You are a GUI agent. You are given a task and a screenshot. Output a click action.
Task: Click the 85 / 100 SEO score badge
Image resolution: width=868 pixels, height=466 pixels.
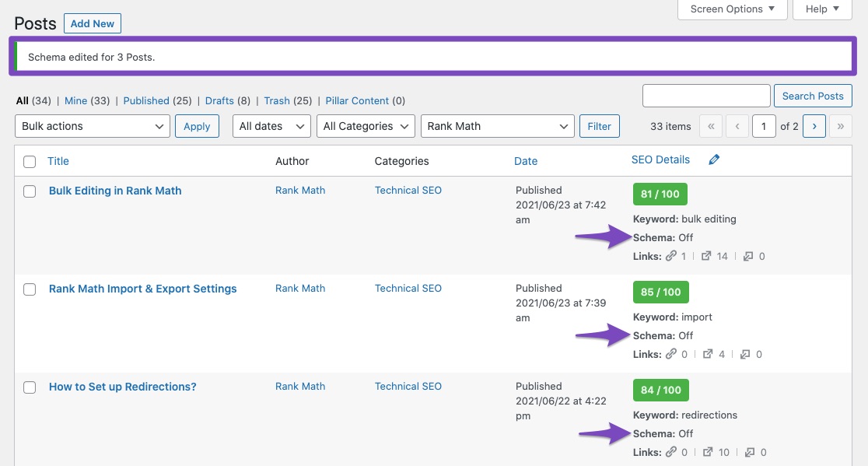click(661, 293)
